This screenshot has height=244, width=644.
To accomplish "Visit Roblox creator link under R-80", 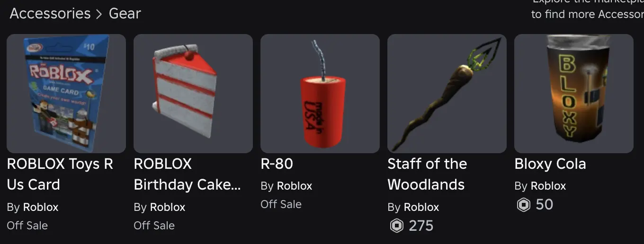I will point(295,186).
